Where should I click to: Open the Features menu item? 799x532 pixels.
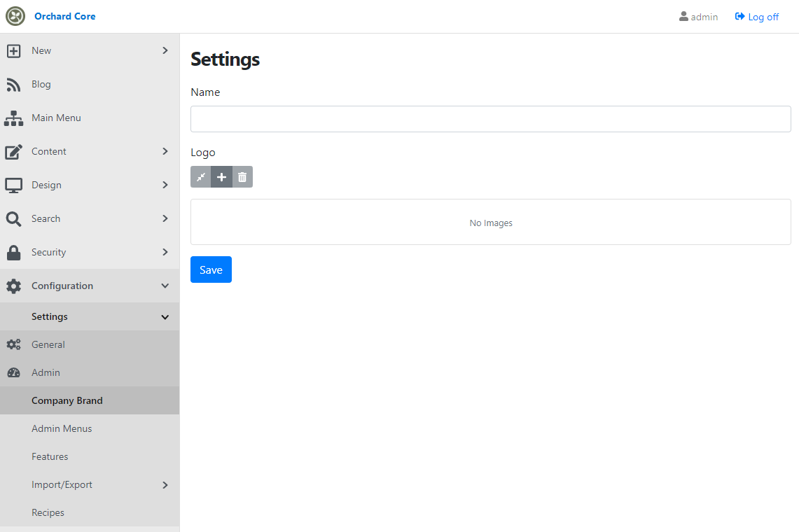(90, 456)
